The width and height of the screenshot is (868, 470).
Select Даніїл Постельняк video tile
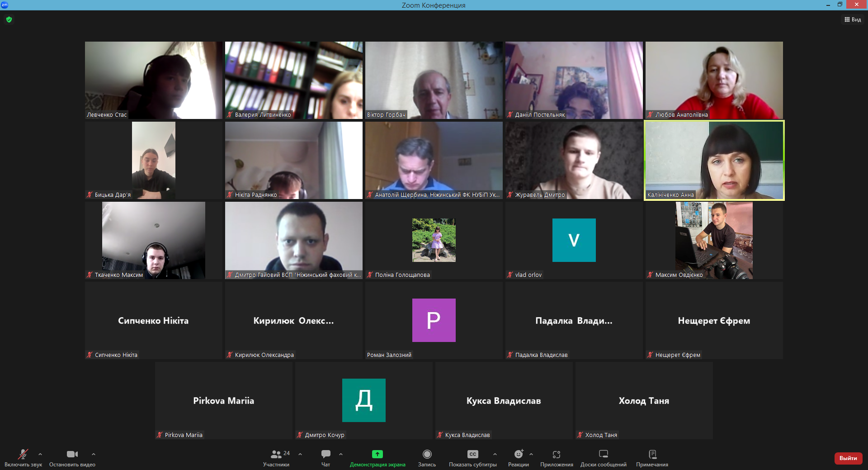pyautogui.click(x=574, y=81)
